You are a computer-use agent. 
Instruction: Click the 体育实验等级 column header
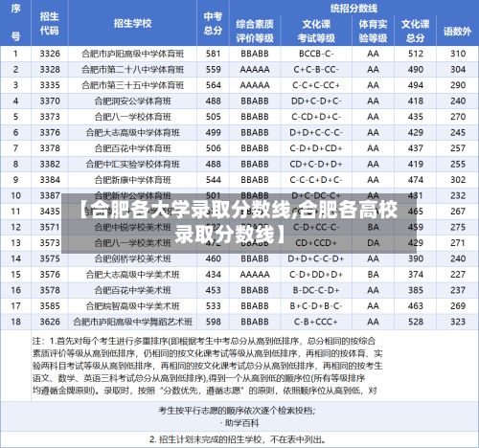tap(373, 31)
